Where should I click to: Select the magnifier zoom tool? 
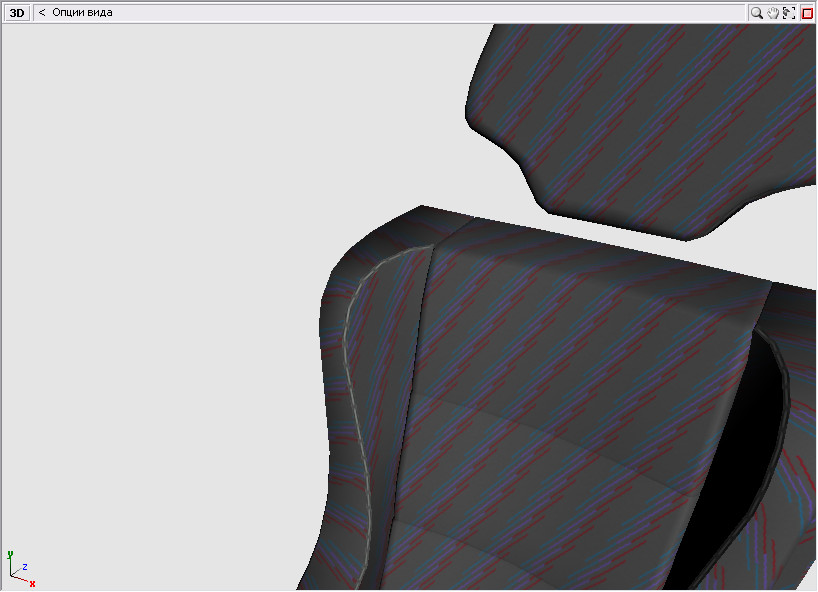(756, 13)
